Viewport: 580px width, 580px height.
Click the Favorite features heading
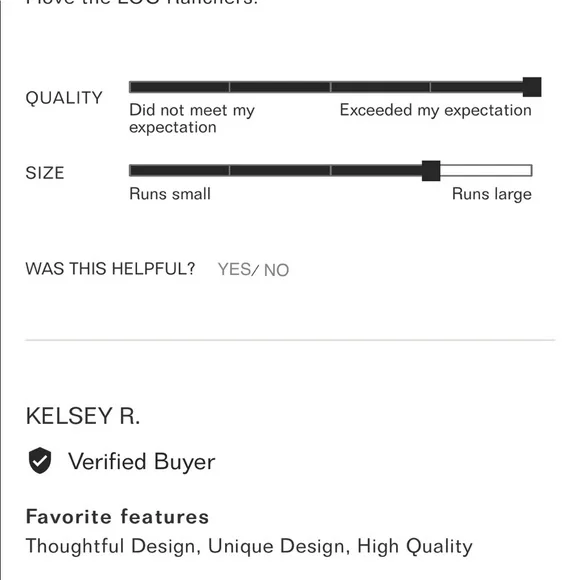coord(117,517)
